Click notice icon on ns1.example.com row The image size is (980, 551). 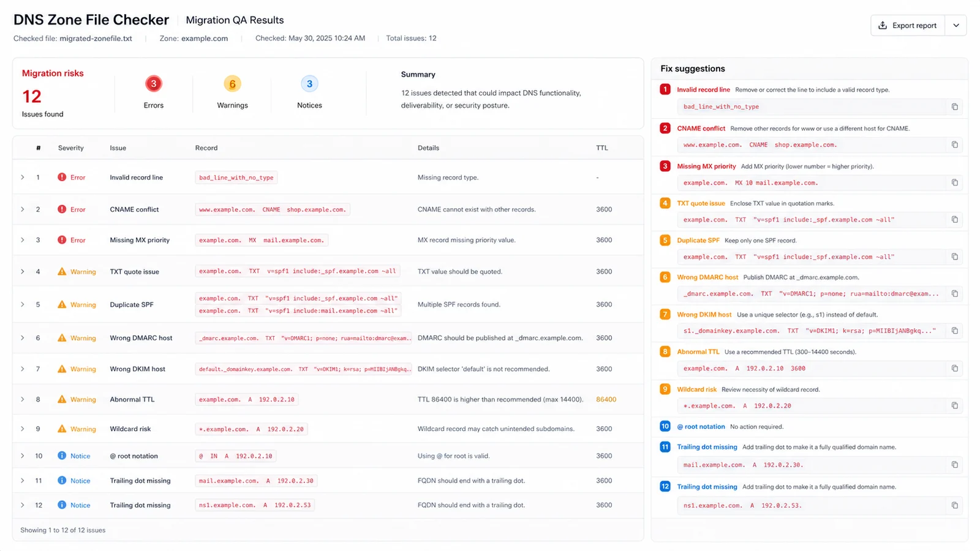pyautogui.click(x=62, y=505)
